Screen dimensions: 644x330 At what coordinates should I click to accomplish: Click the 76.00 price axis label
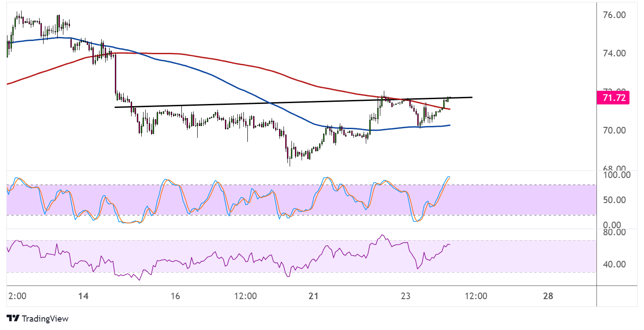[615, 15]
